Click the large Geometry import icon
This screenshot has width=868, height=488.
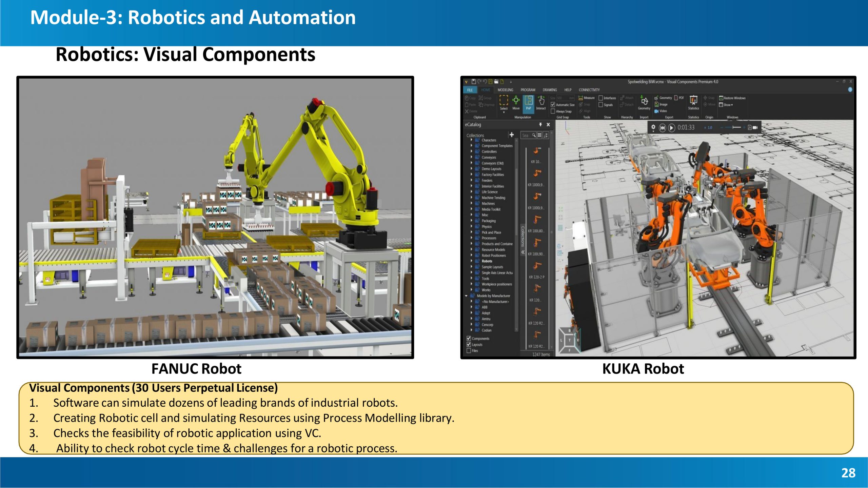point(644,102)
